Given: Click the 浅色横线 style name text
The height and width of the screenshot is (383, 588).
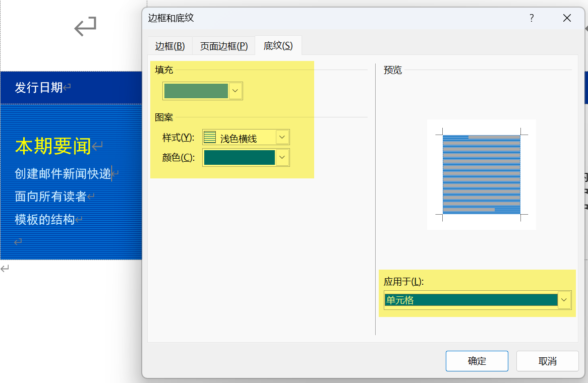Looking at the screenshot, I should point(239,139).
